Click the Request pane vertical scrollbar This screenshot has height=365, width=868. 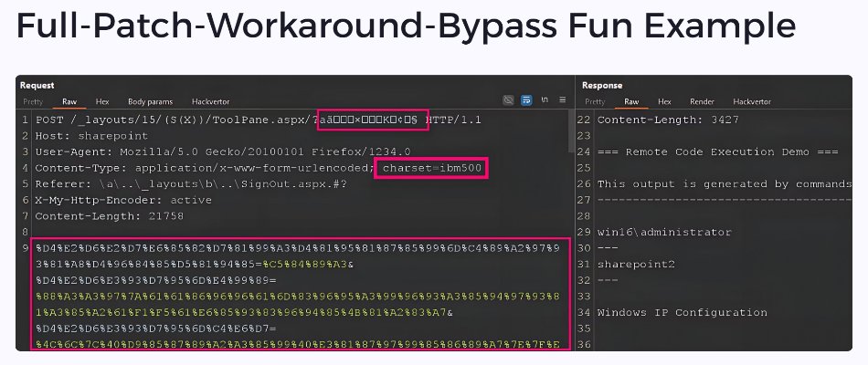tap(571, 131)
